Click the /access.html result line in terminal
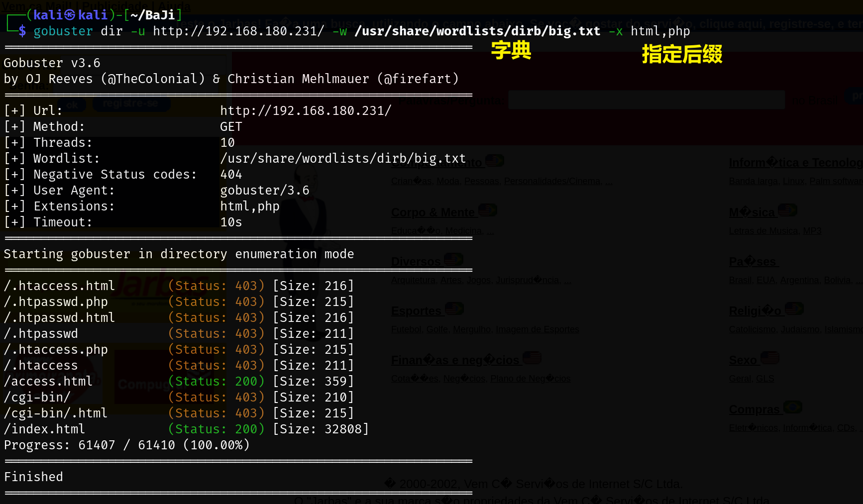This screenshot has height=504, width=863. (48, 381)
